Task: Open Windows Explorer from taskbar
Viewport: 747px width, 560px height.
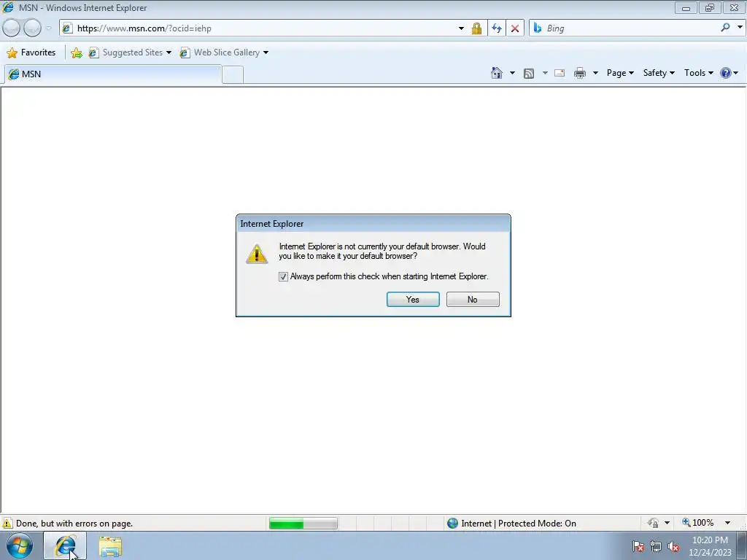Action: click(x=110, y=546)
